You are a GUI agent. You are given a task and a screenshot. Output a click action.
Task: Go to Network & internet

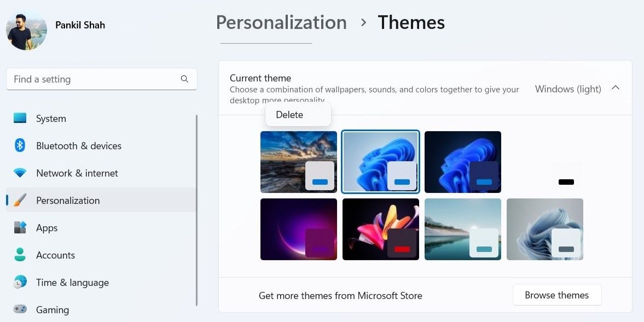101,173
